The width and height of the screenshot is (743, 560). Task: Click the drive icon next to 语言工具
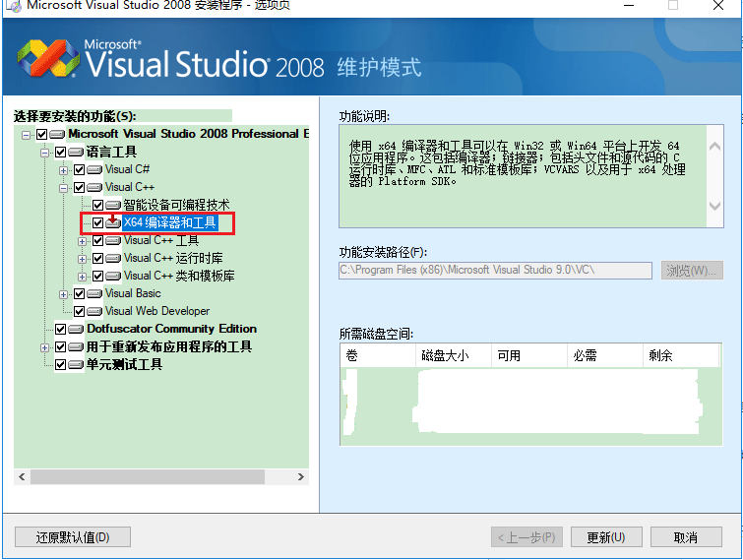76,153
